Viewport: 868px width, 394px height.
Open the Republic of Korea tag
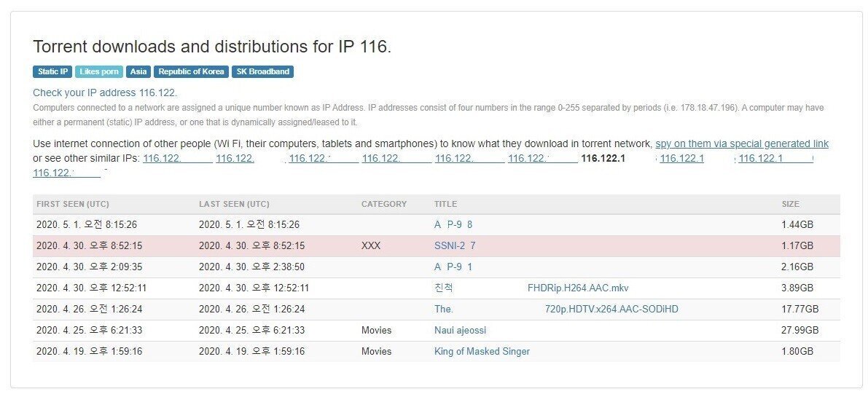point(191,72)
